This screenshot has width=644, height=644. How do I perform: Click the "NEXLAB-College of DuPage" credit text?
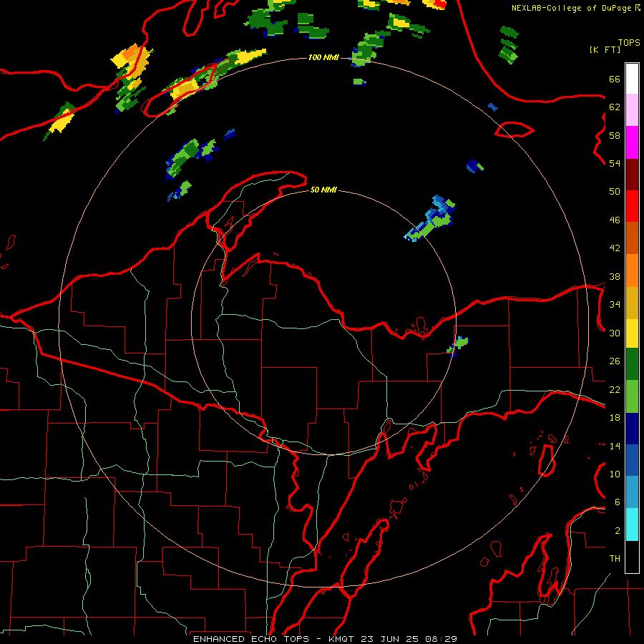tap(572, 8)
